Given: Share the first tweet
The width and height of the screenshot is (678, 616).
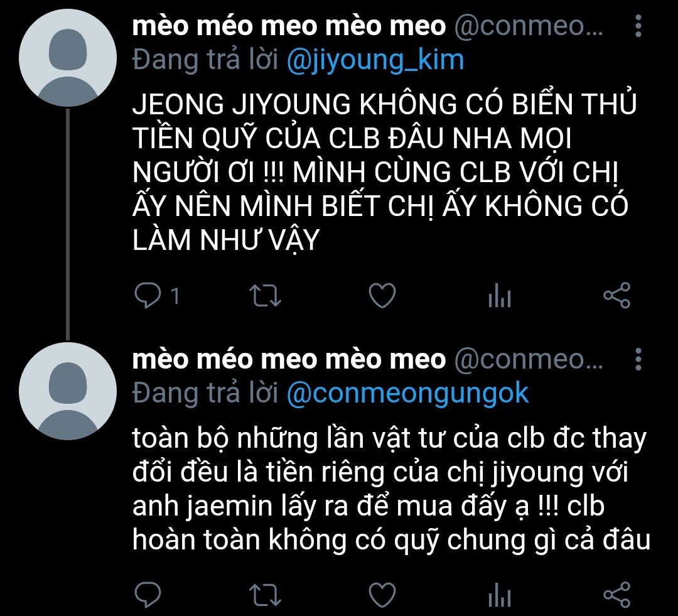Looking at the screenshot, I should pyautogui.click(x=617, y=296).
